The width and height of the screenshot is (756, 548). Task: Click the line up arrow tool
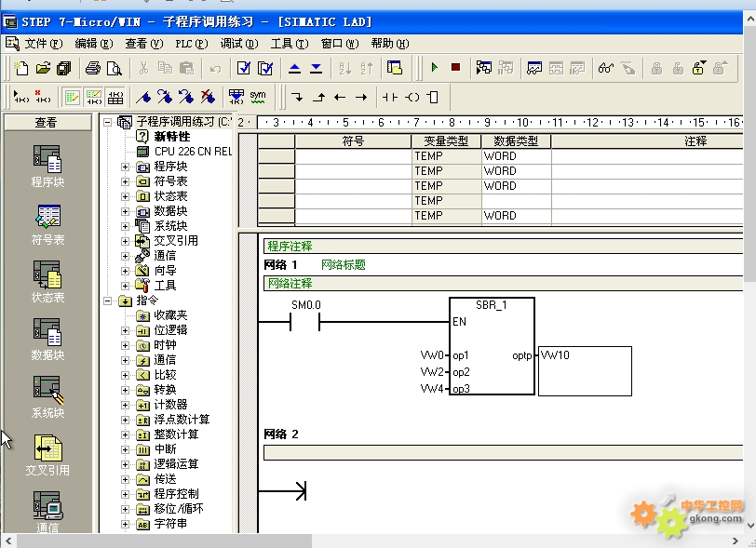click(318, 98)
